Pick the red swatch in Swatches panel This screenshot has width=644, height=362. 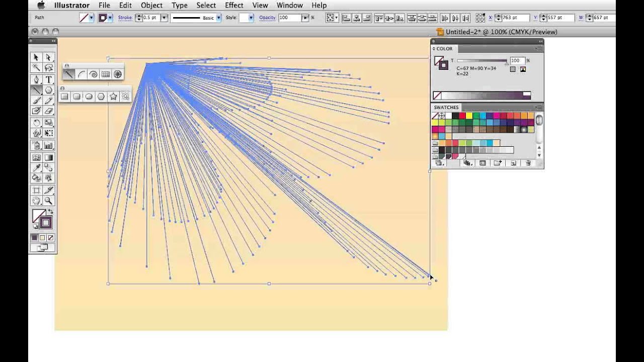[x=462, y=116]
